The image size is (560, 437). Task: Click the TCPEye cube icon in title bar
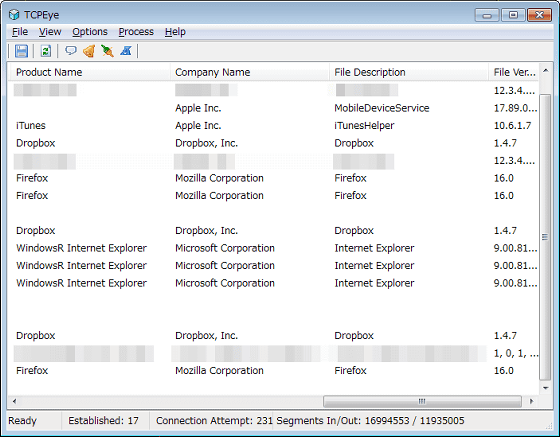[x=14, y=15]
